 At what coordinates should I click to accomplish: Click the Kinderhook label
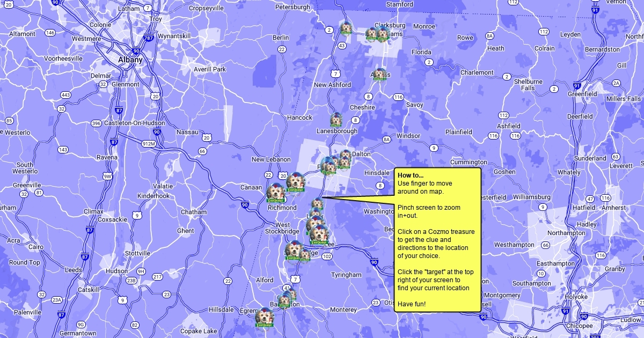pyautogui.click(x=153, y=196)
